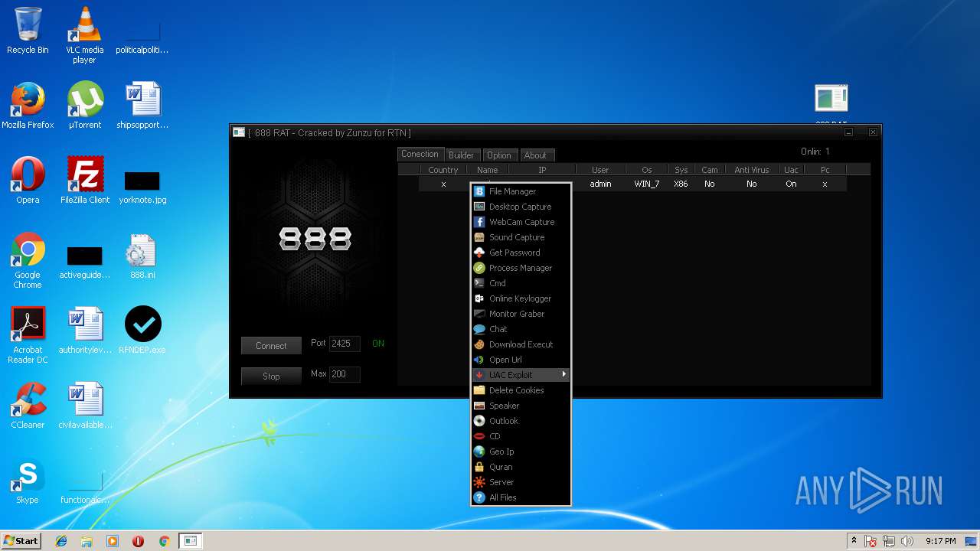Image resolution: width=980 pixels, height=551 pixels.
Task: Click the Country column header
Action: pos(443,170)
